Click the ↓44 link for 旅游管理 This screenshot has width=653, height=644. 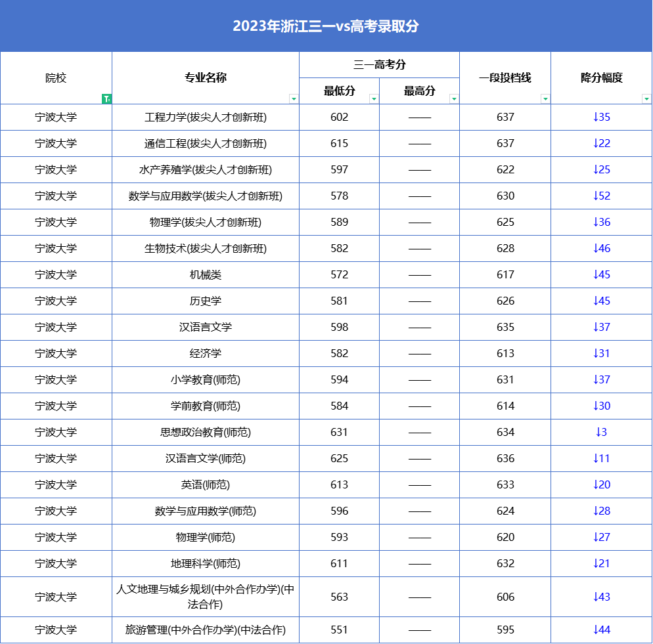(x=601, y=629)
